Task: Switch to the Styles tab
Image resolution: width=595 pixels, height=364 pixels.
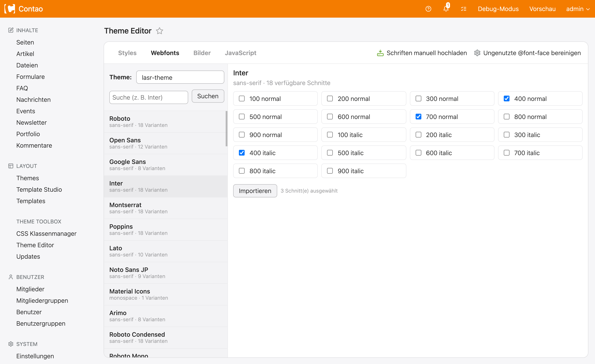Action: coord(127,53)
